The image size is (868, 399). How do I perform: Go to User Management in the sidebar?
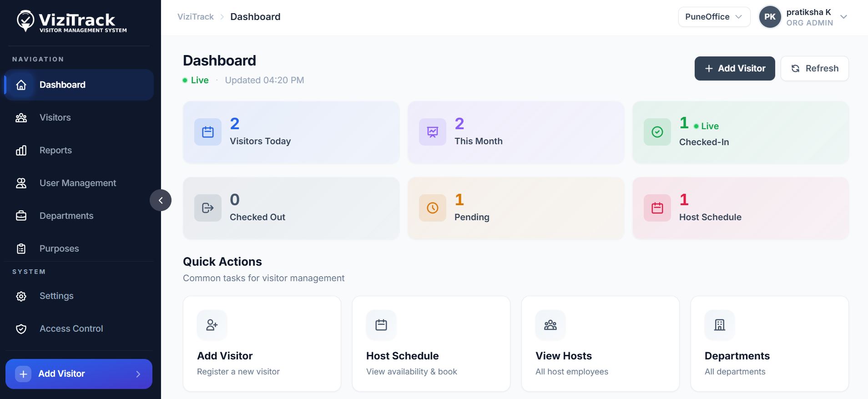pos(79,183)
